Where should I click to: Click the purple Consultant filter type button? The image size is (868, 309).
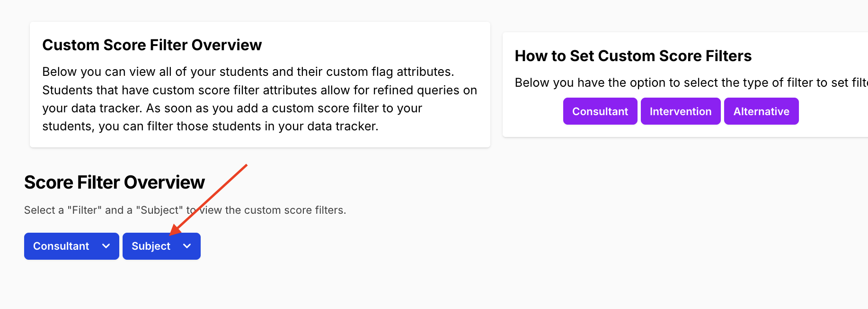pos(600,111)
